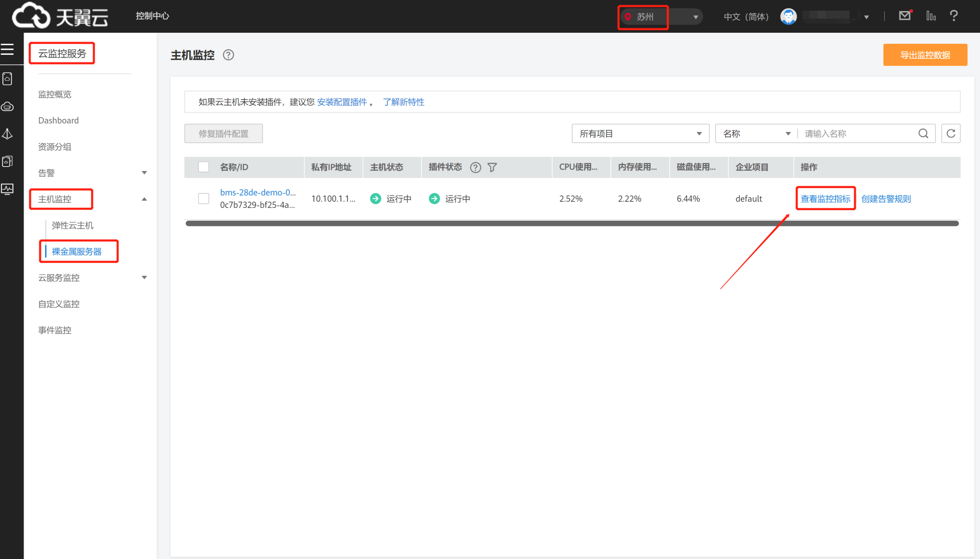Click 导出监控数据 orange button
Viewport: 980px width, 559px height.
point(925,55)
